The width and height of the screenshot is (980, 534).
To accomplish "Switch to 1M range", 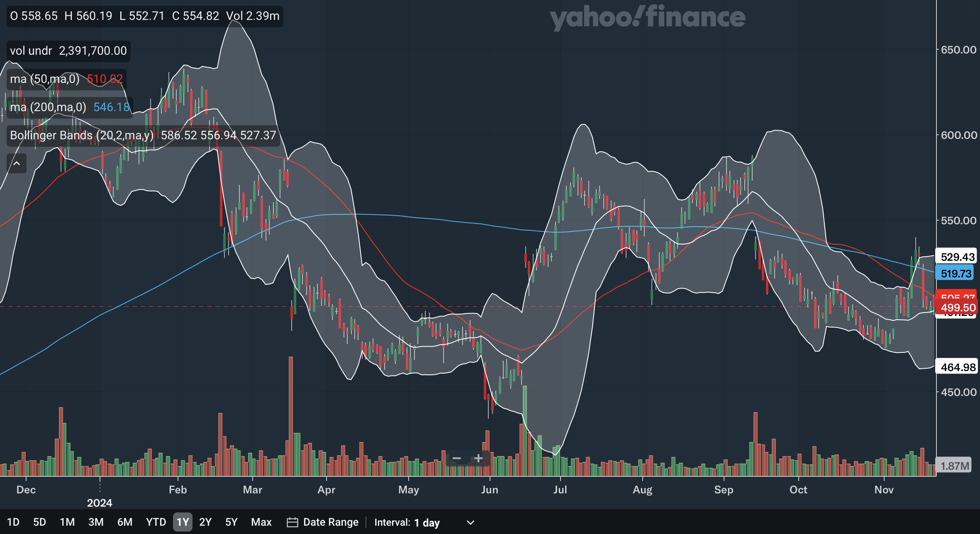I will 67,522.
